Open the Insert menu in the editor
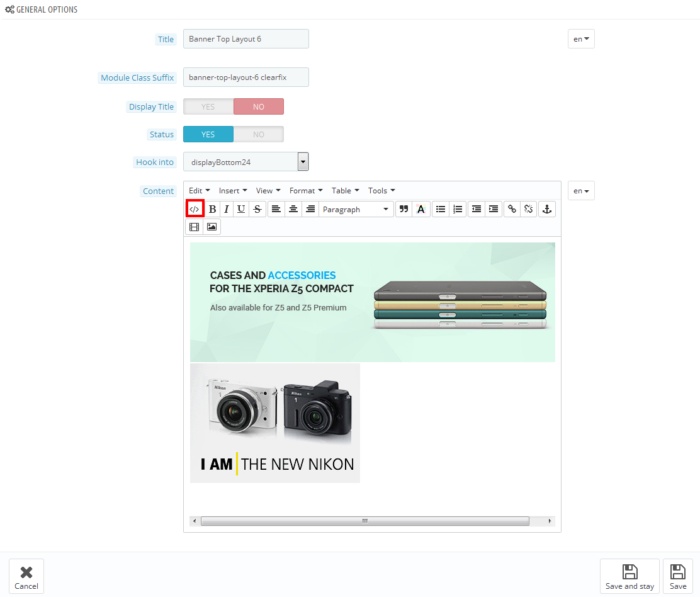Screen dimensions: 700x597 tap(232, 191)
